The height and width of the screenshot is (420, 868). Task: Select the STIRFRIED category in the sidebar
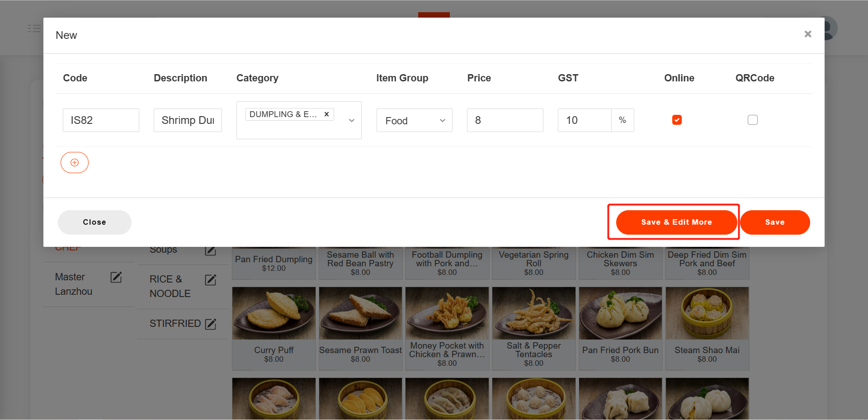[176, 323]
